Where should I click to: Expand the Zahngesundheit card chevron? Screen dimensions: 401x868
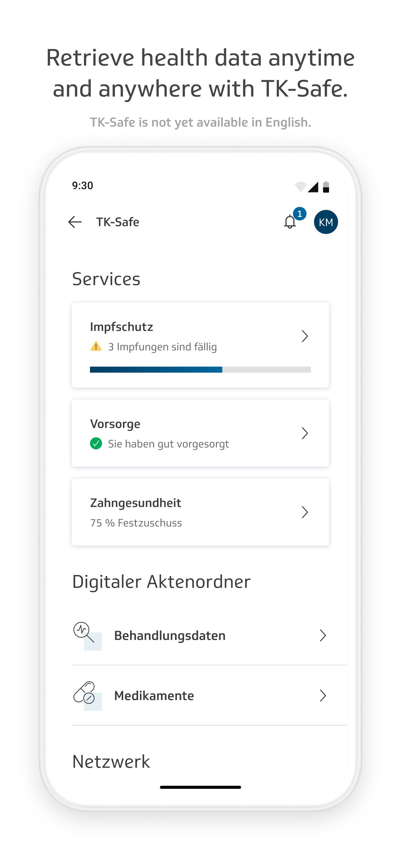coord(305,512)
